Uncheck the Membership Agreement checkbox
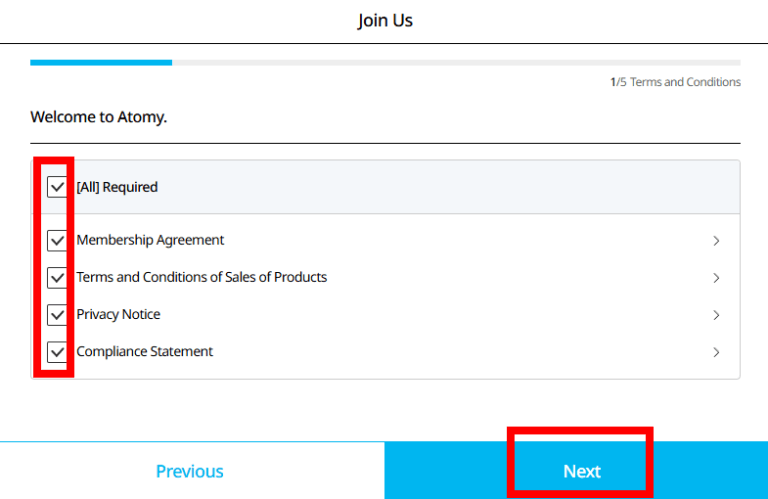768x499 pixels. 57,241
